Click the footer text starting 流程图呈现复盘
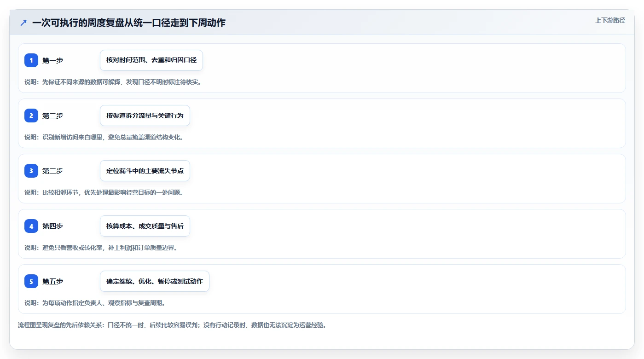 [x=172, y=325]
